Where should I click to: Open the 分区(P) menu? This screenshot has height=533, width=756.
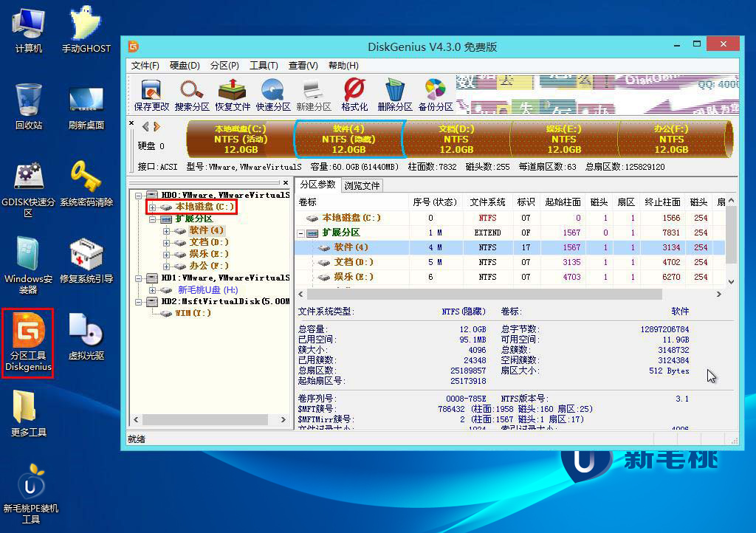coord(224,66)
